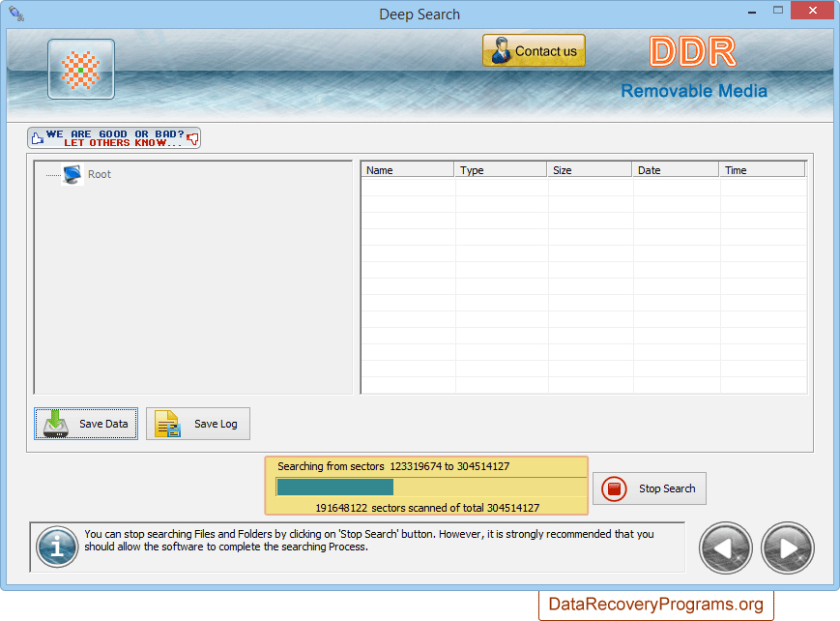Sort results by the Type column header
This screenshot has width=840, height=621.
pos(501,170)
